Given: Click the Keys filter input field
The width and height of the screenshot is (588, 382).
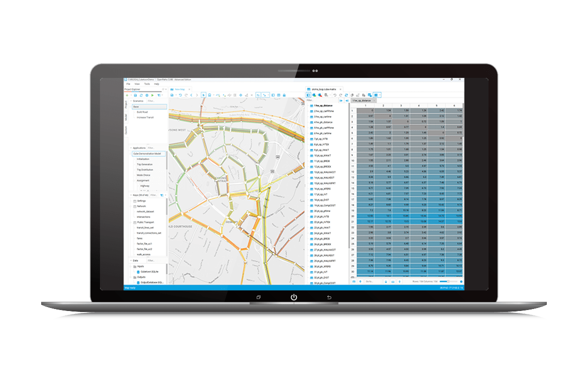Looking at the screenshot, I should coord(153,195).
